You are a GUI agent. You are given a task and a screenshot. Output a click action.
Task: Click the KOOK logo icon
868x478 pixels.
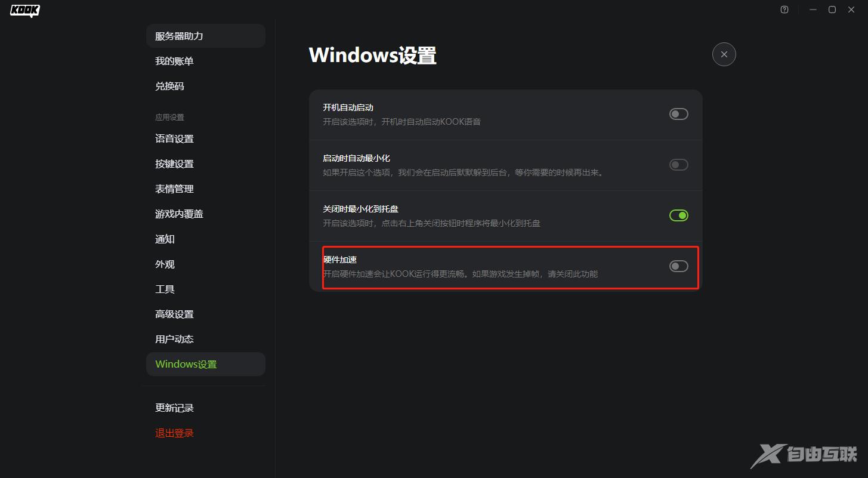25,11
